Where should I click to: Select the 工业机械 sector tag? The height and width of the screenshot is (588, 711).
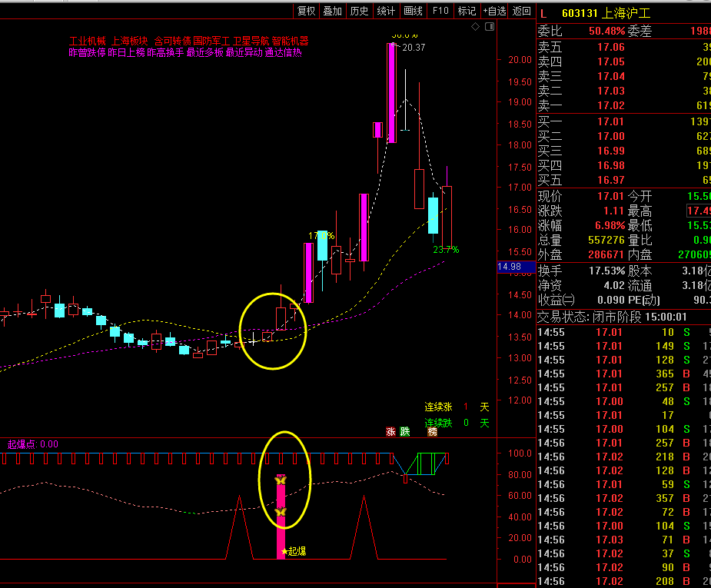coord(87,42)
